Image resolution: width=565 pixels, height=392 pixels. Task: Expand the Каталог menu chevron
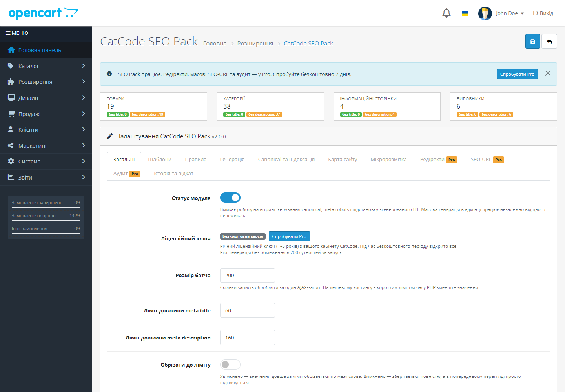[84, 66]
